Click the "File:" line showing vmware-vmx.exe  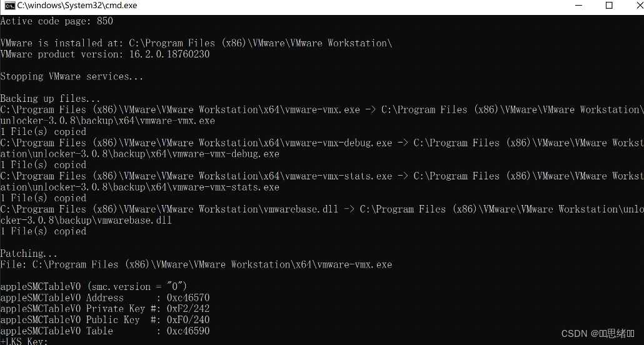click(196, 265)
